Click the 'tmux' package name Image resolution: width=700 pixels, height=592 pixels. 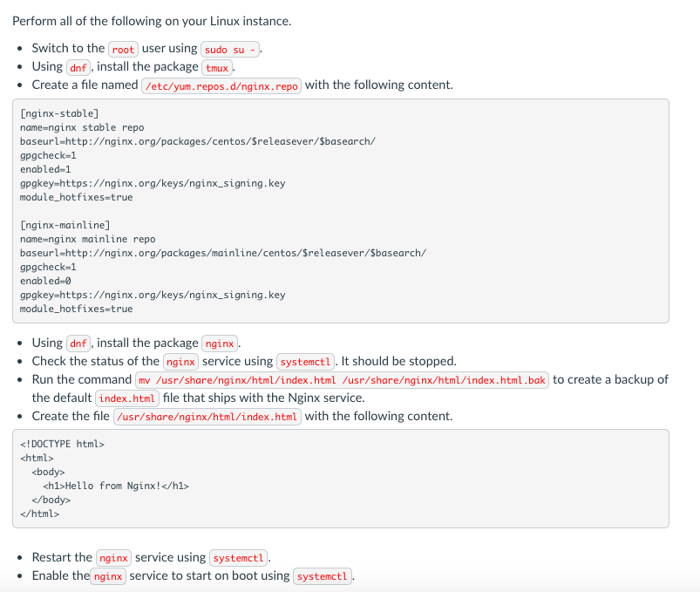tap(217, 68)
